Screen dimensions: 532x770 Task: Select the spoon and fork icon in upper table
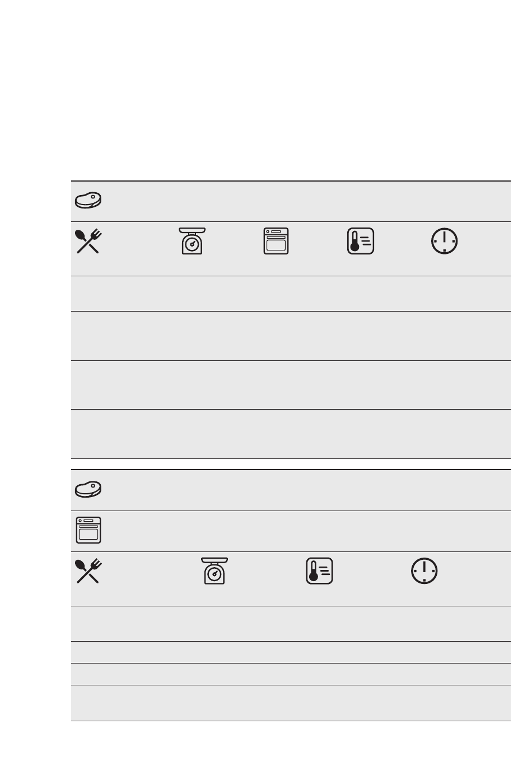(88, 242)
